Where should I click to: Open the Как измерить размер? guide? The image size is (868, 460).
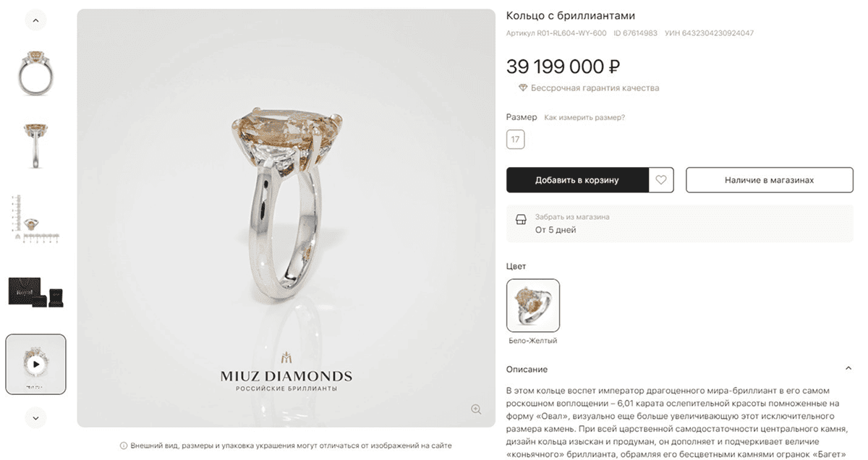click(584, 117)
